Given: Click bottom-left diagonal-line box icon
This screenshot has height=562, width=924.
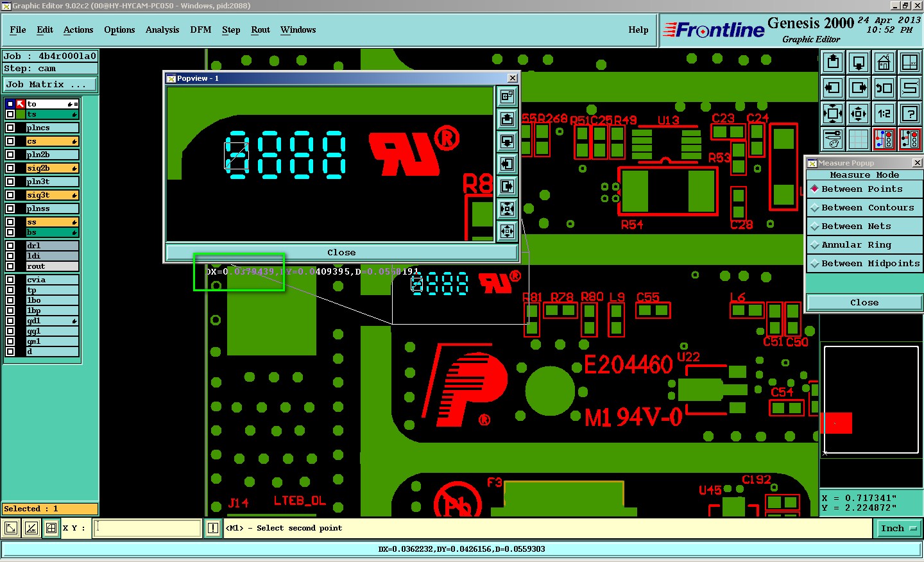Looking at the screenshot, I should [x=11, y=528].
